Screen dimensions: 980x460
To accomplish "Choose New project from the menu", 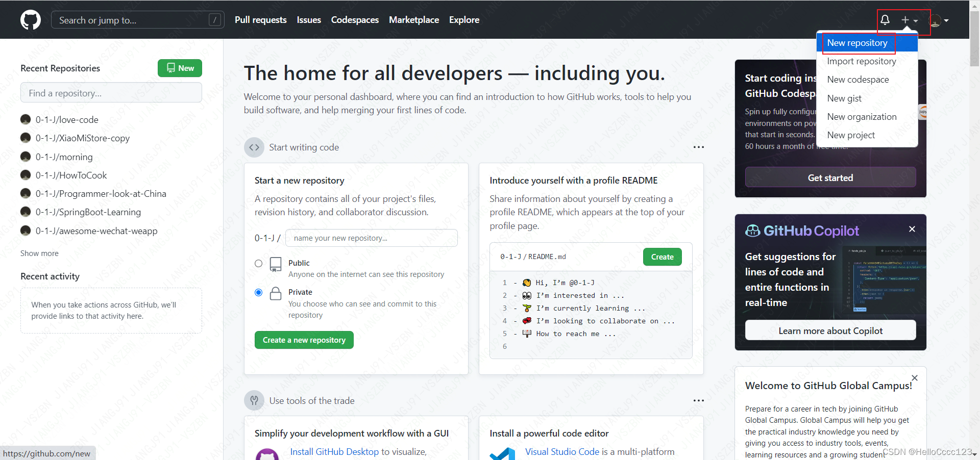I will 867,135.
